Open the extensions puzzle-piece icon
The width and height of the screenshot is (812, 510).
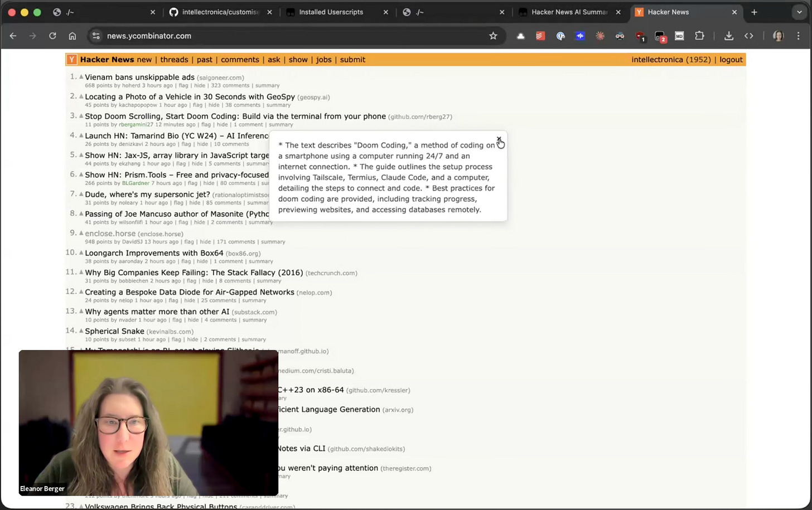(699, 36)
